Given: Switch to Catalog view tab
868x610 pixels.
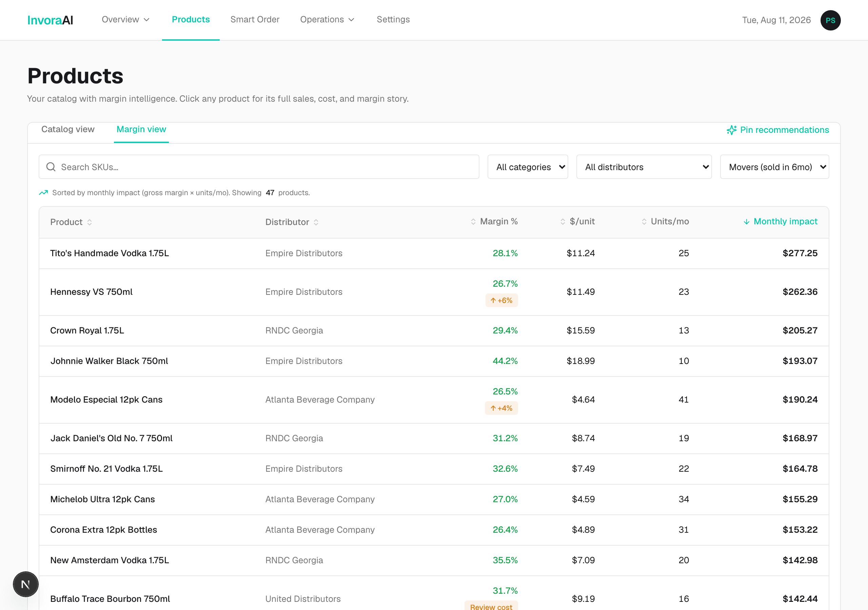Looking at the screenshot, I should click(68, 129).
